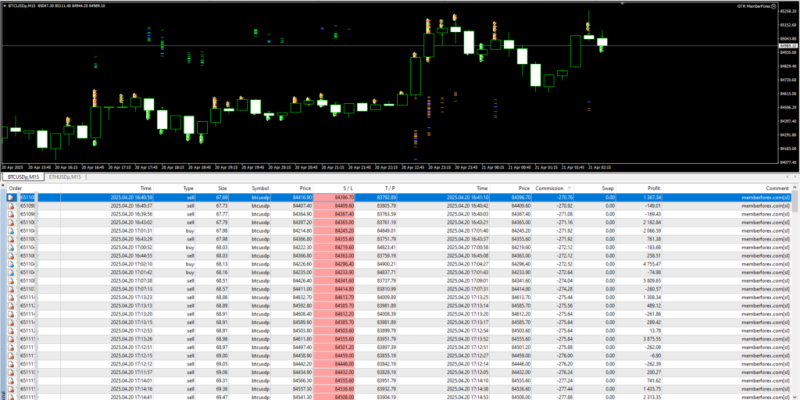Viewport: 800px width, 400px height.
Task: Click the order icon for the 17:00:52 buy trade
Action: pyautogui.click(x=10, y=250)
